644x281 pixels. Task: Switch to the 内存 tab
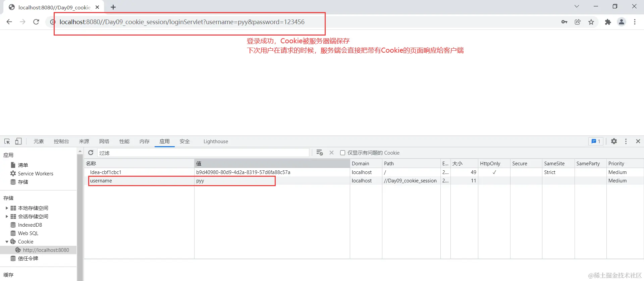(x=145, y=141)
